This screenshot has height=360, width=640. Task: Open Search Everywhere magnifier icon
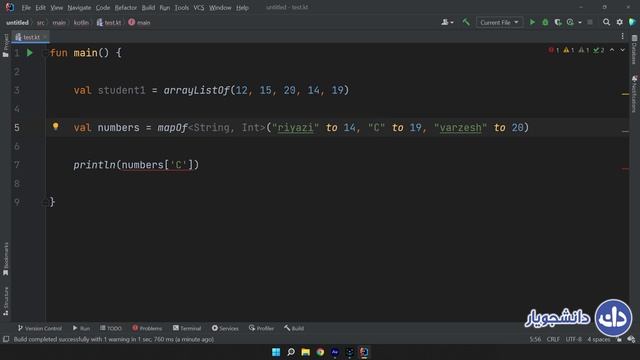coord(607,22)
